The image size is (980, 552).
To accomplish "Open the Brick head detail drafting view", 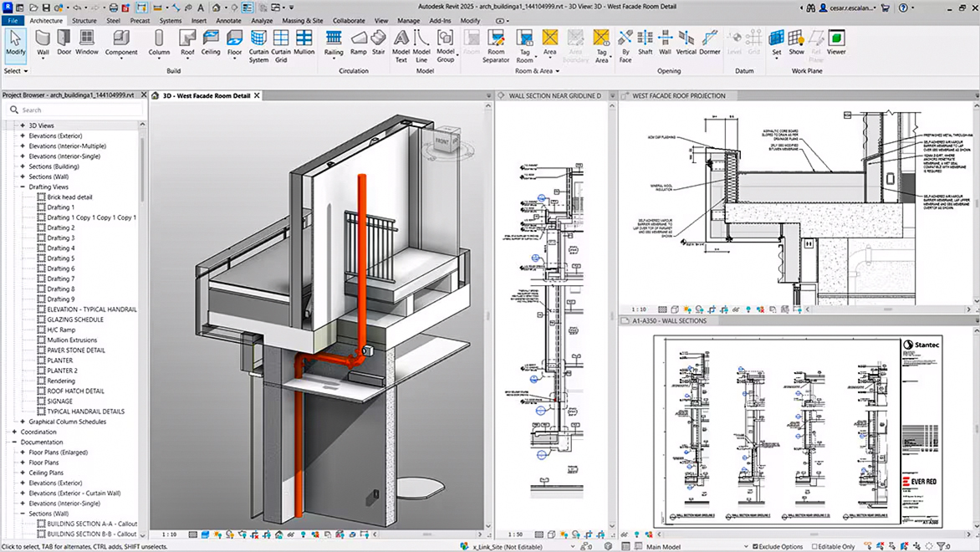I will (69, 197).
